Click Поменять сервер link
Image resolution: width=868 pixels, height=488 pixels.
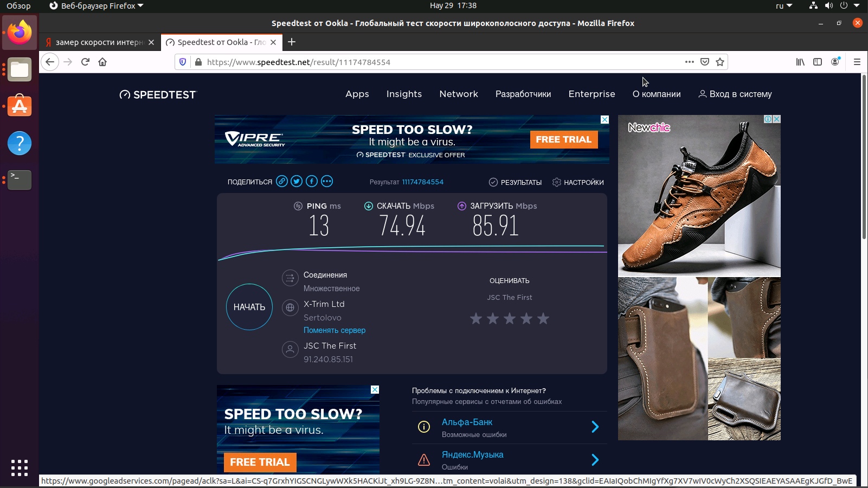[x=335, y=330]
